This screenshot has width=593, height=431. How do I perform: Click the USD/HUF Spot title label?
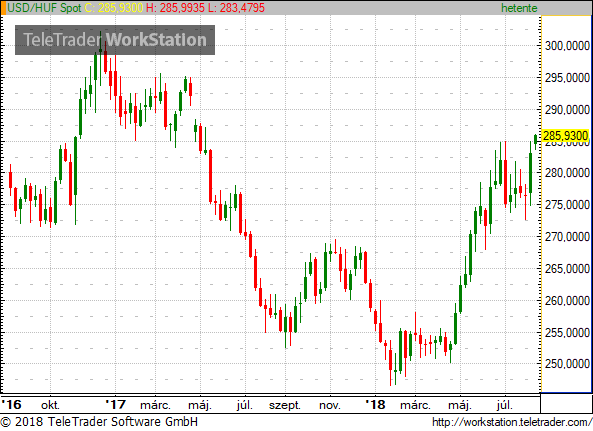click(x=44, y=8)
